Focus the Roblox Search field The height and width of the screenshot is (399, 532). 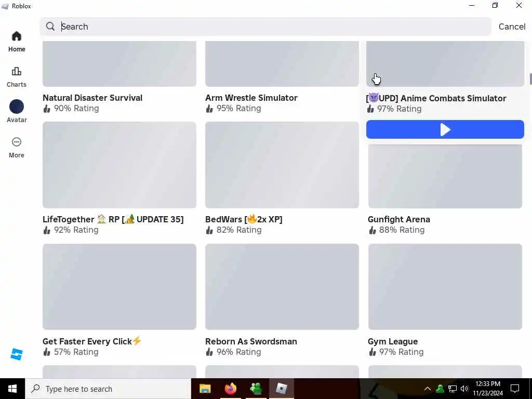click(265, 26)
